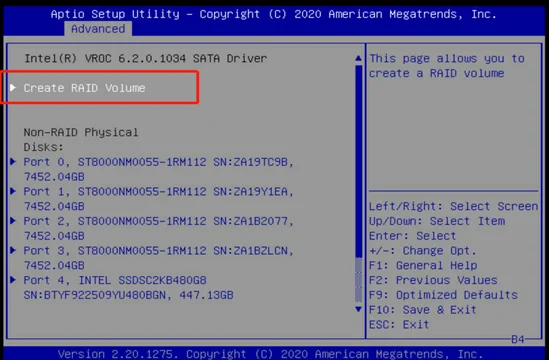Click the arrow beside Create RAID Volume

(13, 88)
